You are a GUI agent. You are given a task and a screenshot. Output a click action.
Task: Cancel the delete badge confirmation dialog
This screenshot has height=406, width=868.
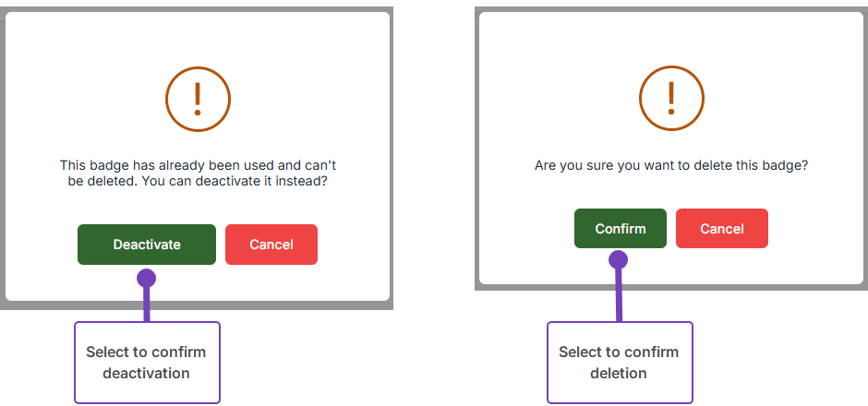pos(721,228)
